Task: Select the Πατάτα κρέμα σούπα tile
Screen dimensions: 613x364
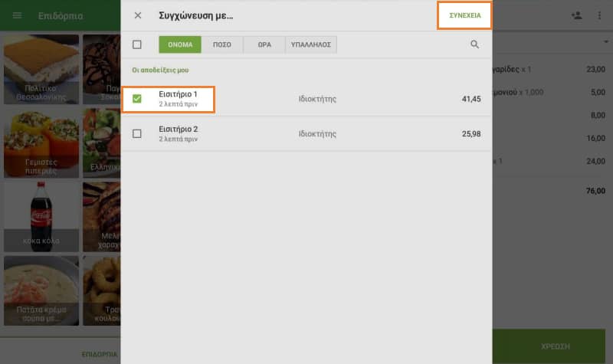Action: (40, 290)
